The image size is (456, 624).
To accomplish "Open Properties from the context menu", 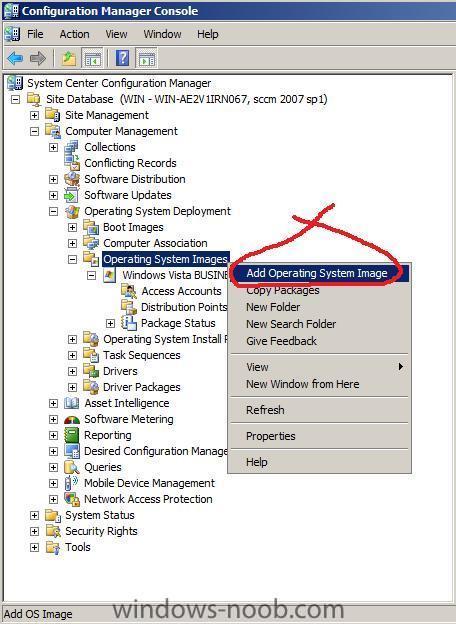I will tap(271, 436).
